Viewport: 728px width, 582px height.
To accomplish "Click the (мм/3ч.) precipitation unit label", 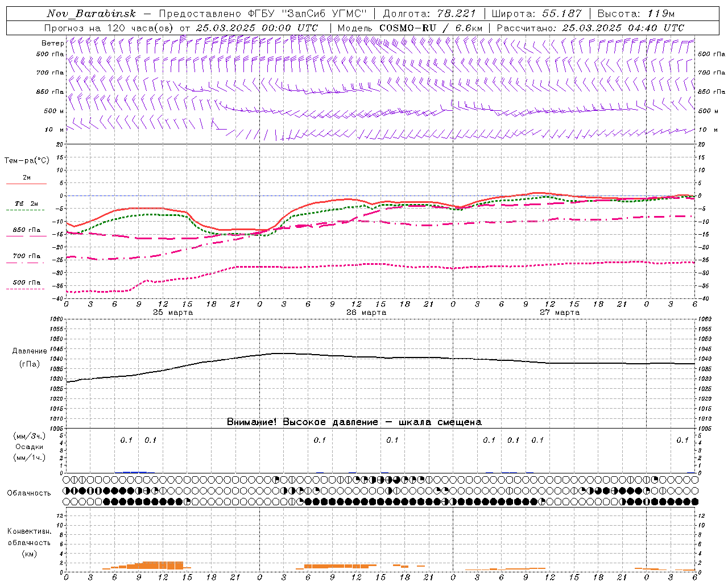I will click(x=30, y=436).
